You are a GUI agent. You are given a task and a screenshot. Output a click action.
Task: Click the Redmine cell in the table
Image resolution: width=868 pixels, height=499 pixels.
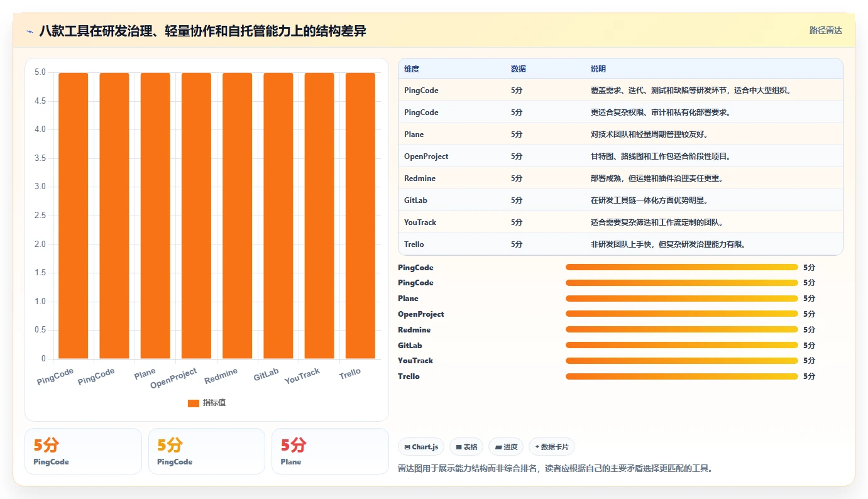(420, 178)
